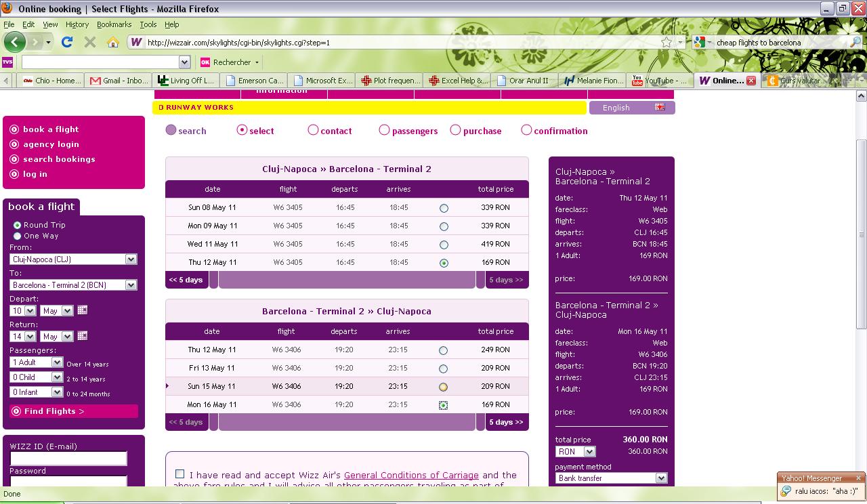867x504 pixels.
Task: Click the Google search engine icon
Action: pyautogui.click(x=699, y=42)
